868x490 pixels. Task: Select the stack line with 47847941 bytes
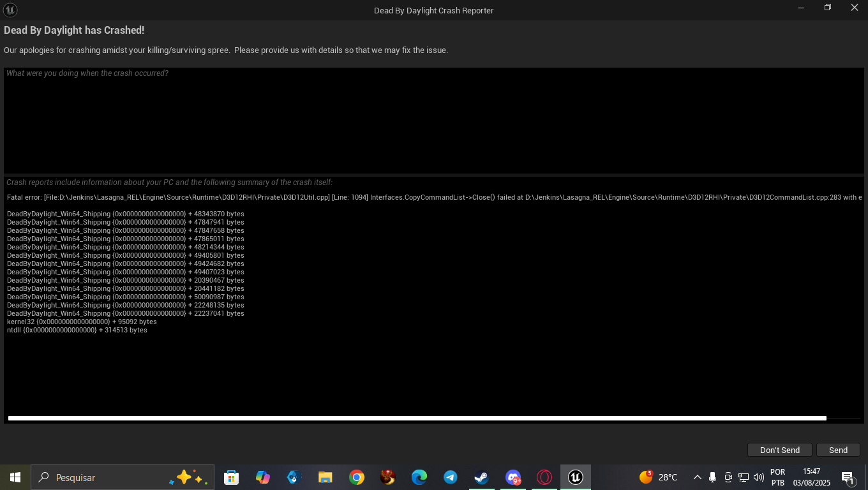tap(126, 222)
